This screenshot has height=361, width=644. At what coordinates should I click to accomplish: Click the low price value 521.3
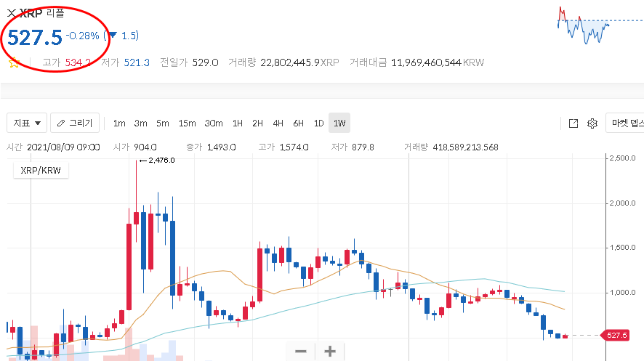click(x=137, y=62)
